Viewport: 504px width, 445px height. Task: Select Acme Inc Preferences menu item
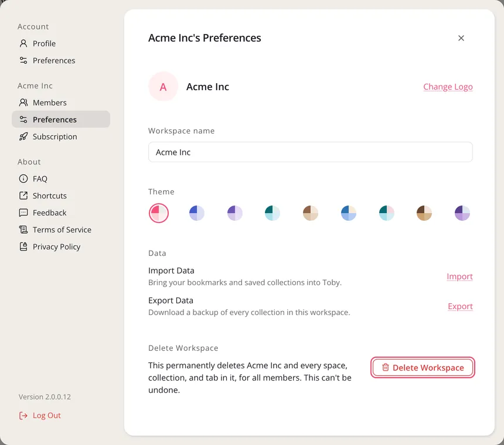coord(61,119)
